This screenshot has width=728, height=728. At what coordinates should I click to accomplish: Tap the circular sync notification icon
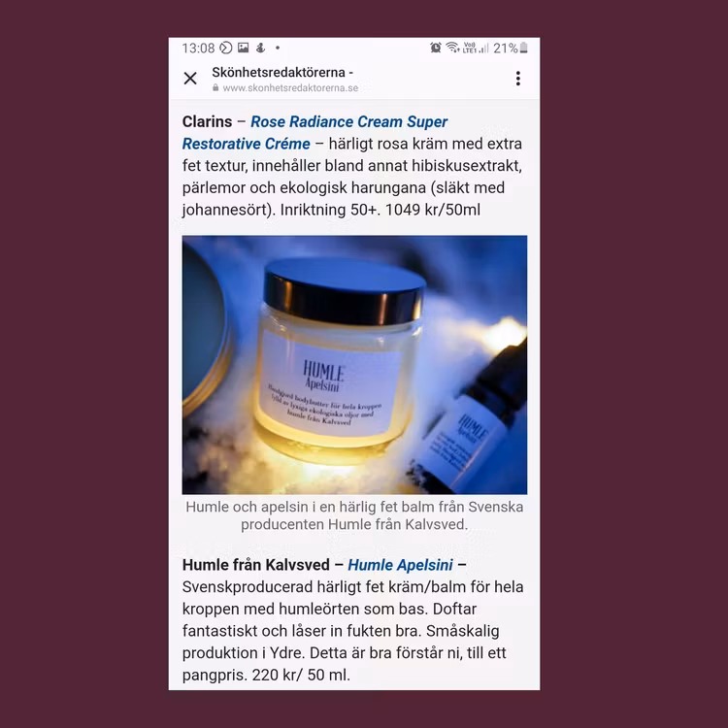point(225,48)
